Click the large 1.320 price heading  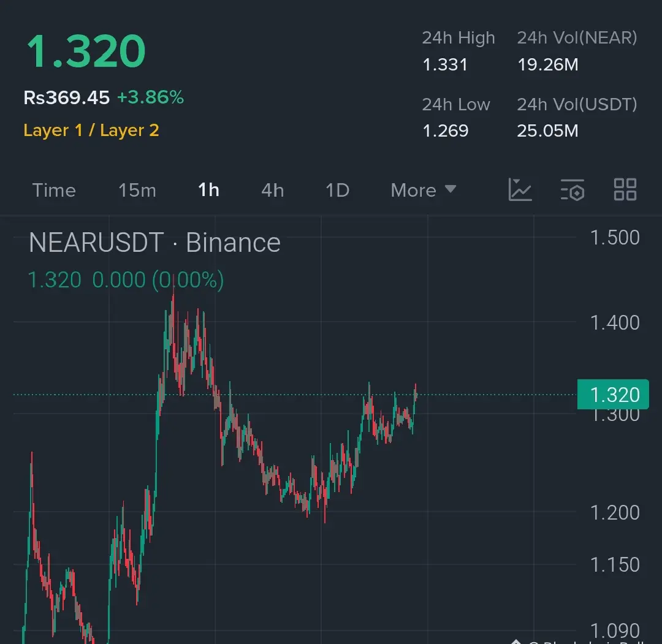(x=86, y=51)
